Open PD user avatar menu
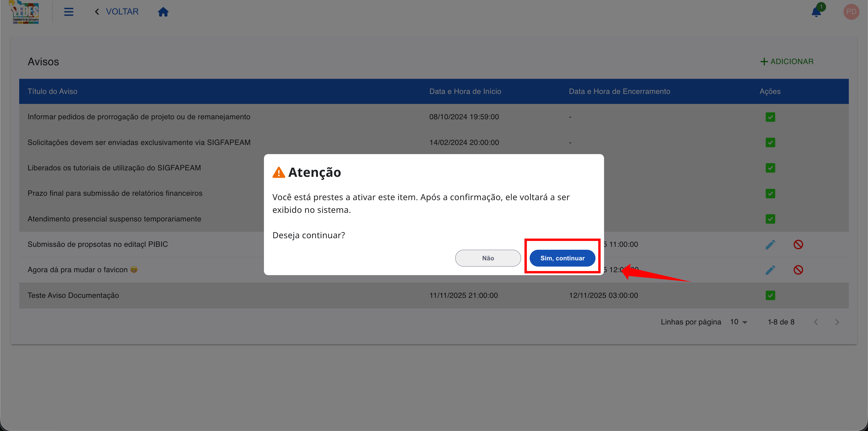 click(851, 12)
